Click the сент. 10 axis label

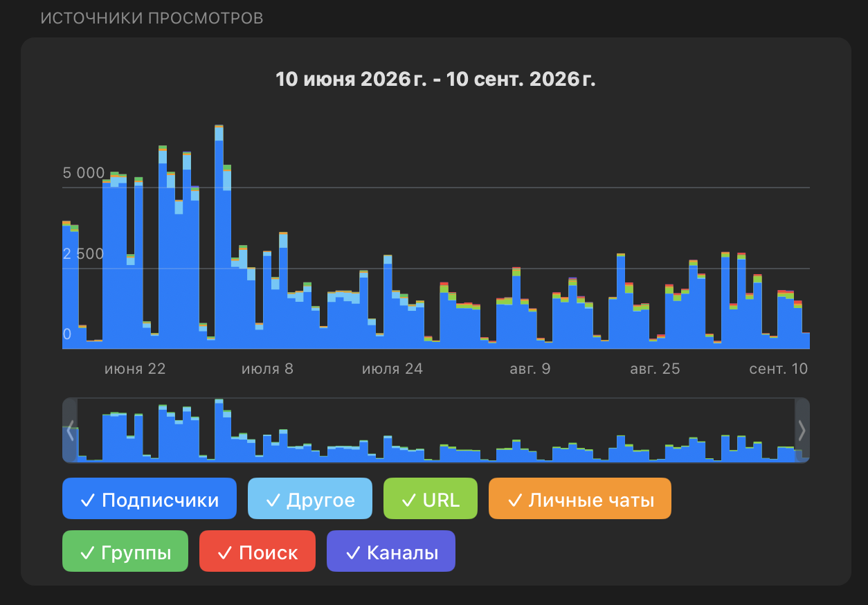(x=779, y=368)
